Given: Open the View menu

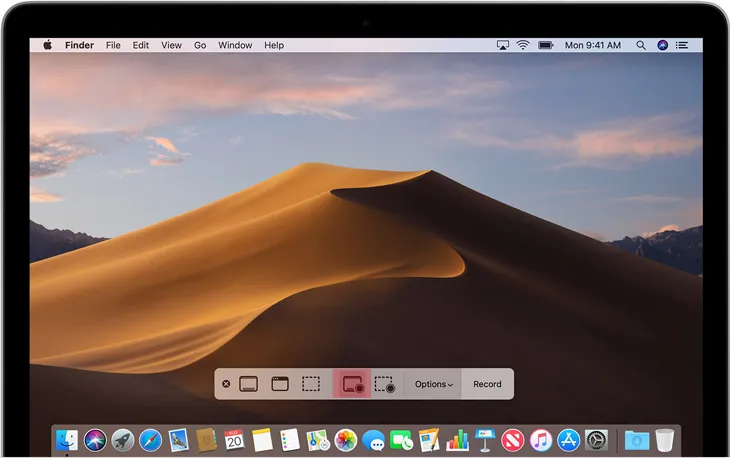Looking at the screenshot, I should [171, 45].
